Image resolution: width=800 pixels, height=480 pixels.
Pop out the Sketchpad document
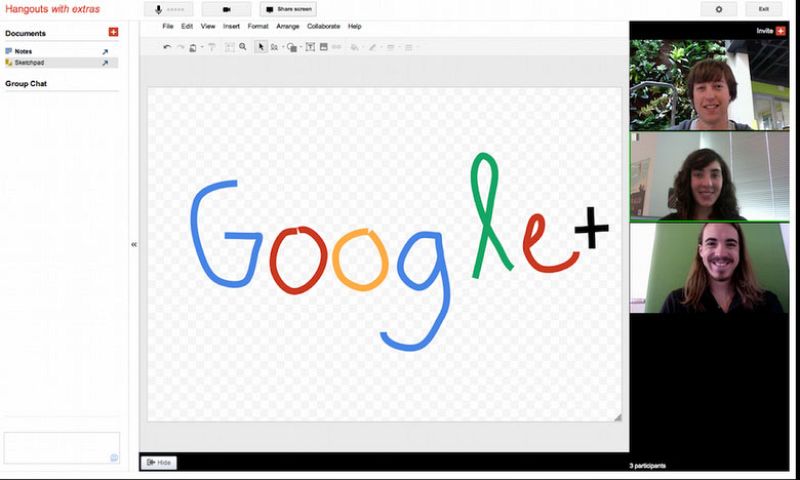[x=105, y=63]
